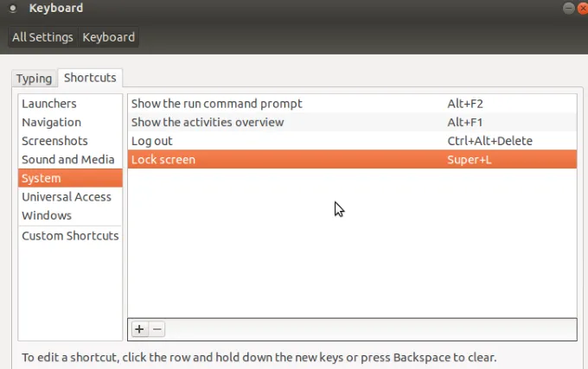Screen dimensions: 588x369
Task: Open the Custom Shortcuts category
Action: 70,236
